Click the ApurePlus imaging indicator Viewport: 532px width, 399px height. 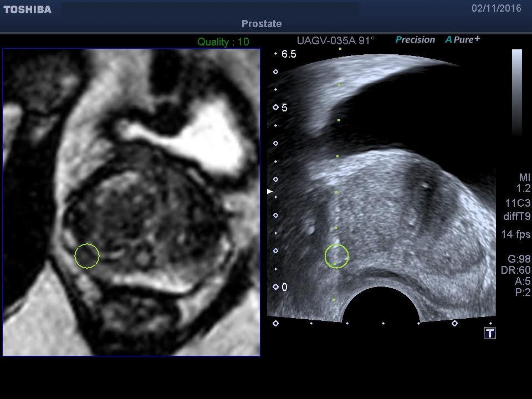[463, 39]
